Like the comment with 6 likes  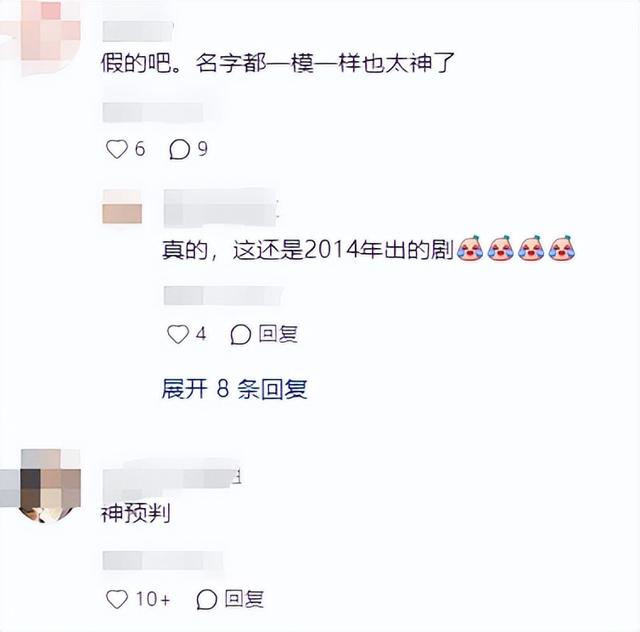117,149
